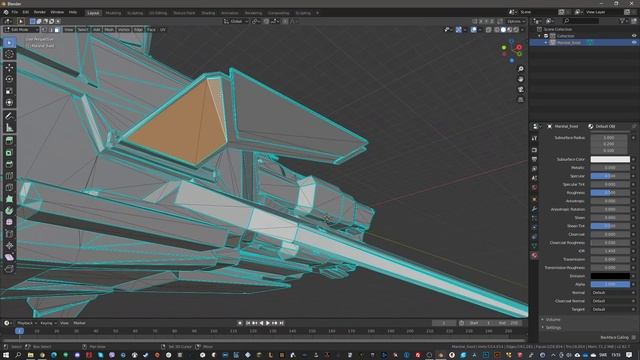Open the File menu
The image size is (640, 360).
15,12
